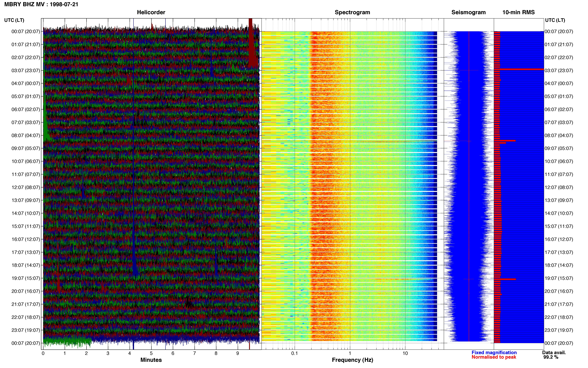Click the 'UTC (LT)' header beside the RMS panel
The image size is (588, 368).
[x=555, y=20]
